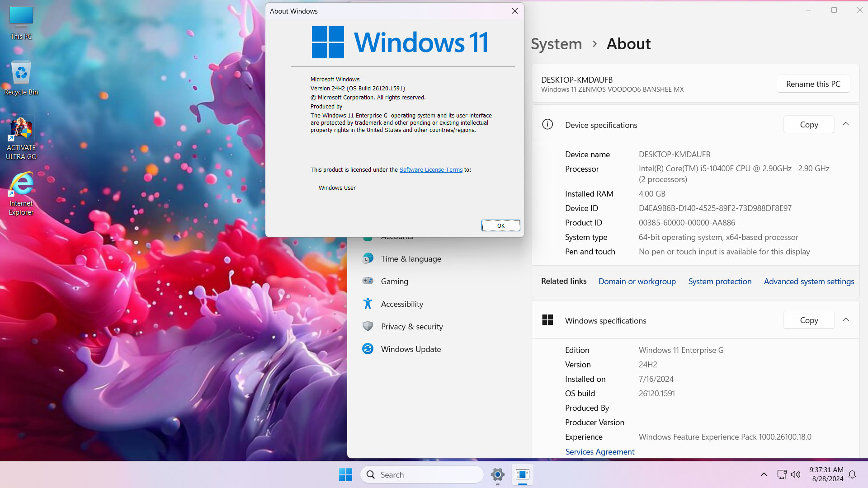This screenshot has height=488, width=868.
Task: Click the Device specifications info icon
Action: (547, 124)
